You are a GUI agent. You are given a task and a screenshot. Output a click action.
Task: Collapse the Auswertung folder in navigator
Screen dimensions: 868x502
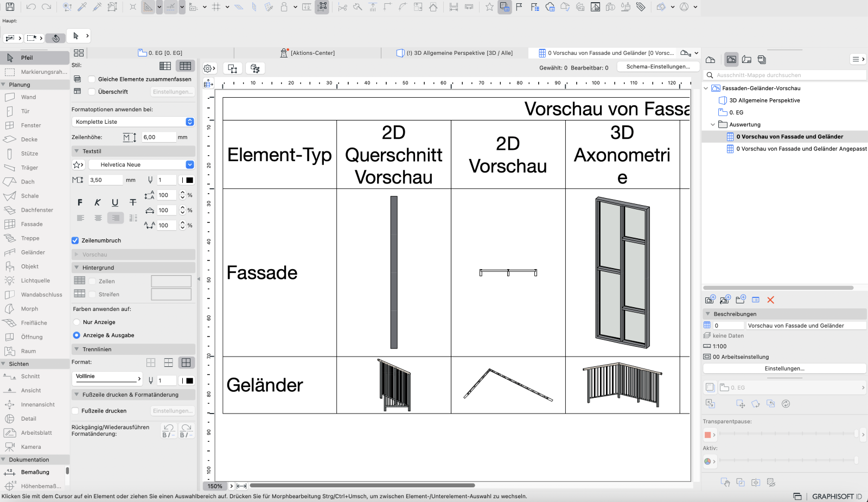[x=713, y=124]
